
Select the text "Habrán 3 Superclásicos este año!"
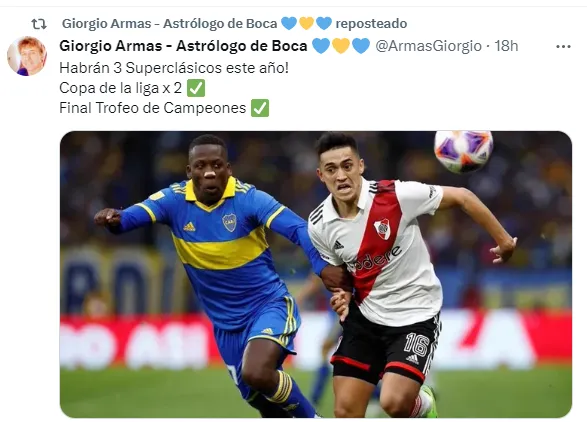point(174,68)
